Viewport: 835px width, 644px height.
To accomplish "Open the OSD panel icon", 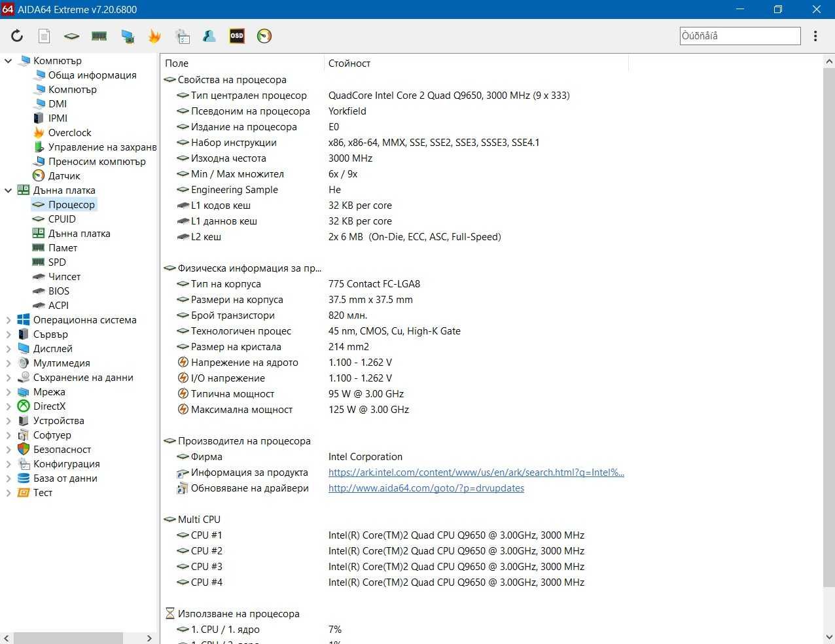I will tap(237, 36).
